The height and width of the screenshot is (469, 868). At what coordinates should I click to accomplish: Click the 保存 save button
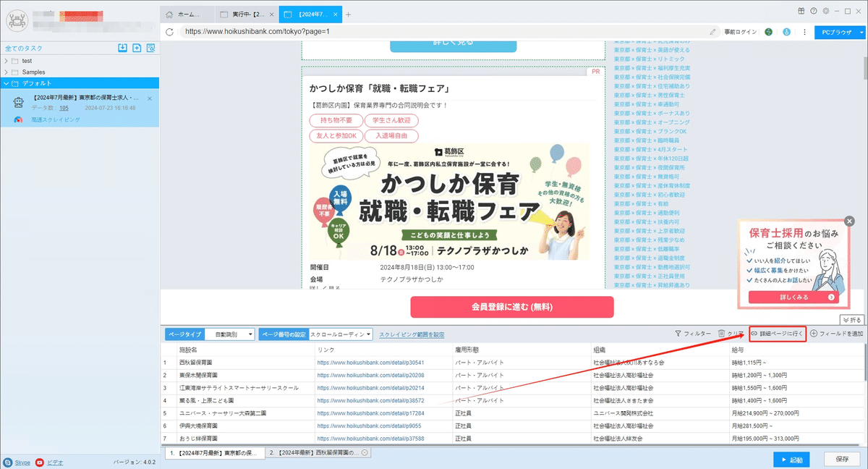click(842, 459)
